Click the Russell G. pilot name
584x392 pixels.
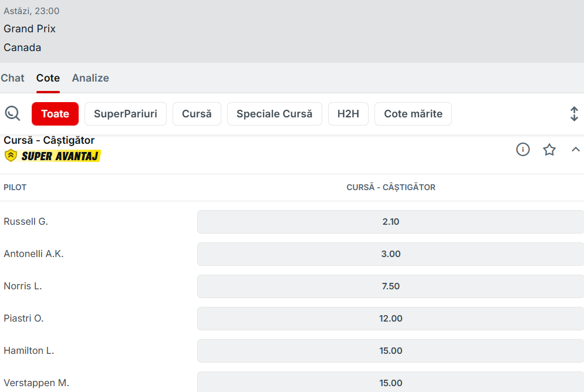point(26,221)
